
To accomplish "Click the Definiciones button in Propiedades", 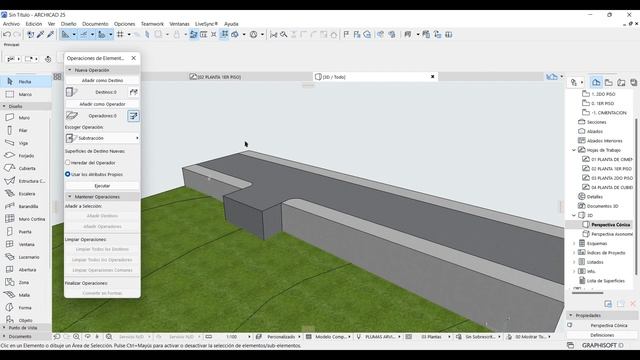I will [x=602, y=335].
